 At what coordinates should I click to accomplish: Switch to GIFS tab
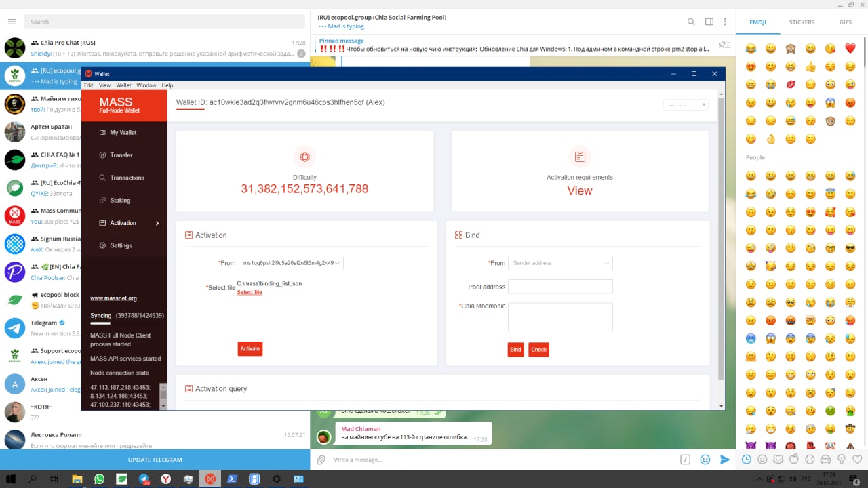point(846,22)
